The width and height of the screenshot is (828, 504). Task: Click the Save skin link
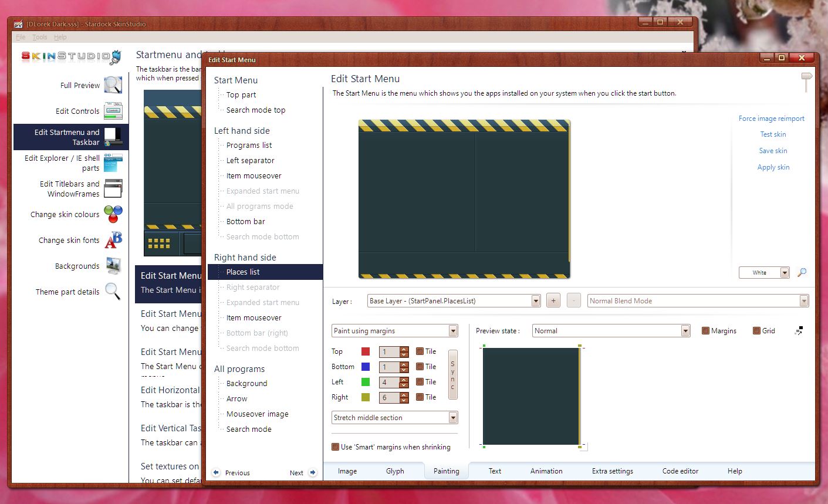pos(773,151)
